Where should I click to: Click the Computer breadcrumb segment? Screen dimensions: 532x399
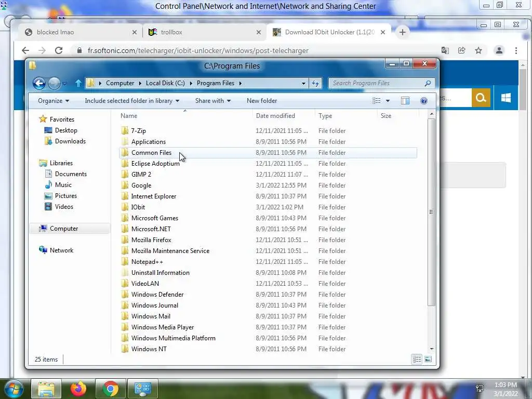(120, 83)
